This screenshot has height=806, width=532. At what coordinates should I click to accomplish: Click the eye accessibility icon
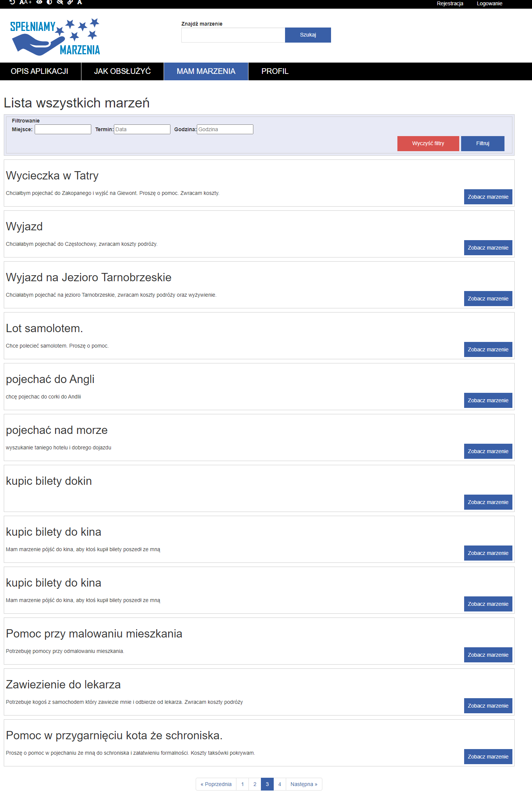coord(39,2)
